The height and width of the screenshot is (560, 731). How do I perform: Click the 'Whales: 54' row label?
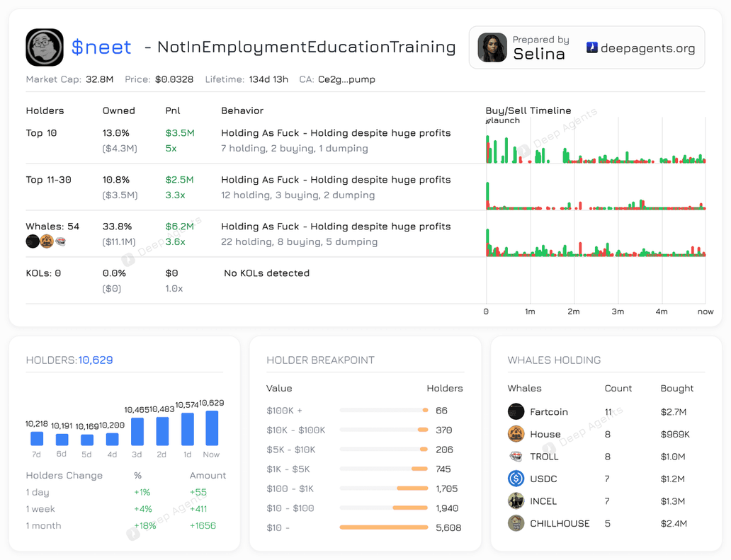click(x=52, y=227)
